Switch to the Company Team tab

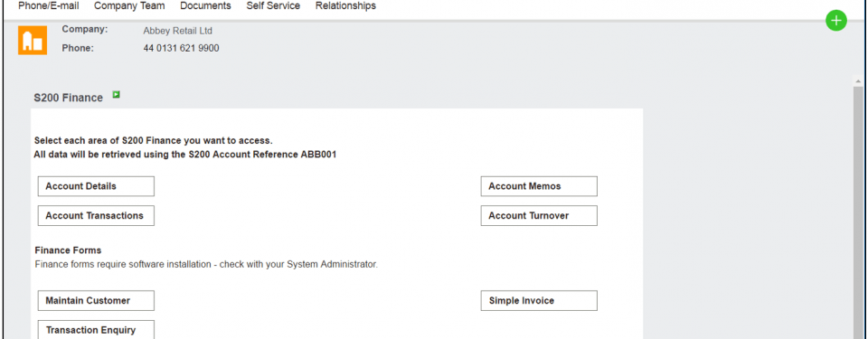pyautogui.click(x=129, y=6)
